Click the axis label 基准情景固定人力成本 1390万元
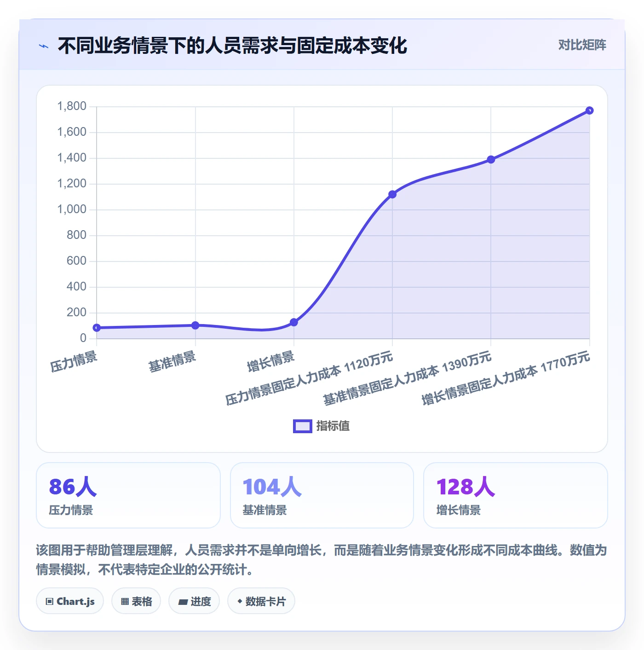 pyautogui.click(x=408, y=378)
